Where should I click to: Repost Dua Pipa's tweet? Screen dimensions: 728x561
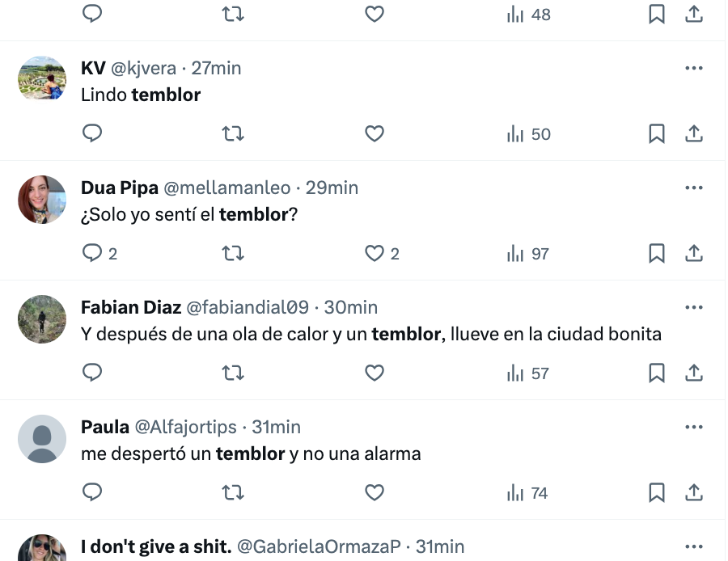click(x=233, y=253)
